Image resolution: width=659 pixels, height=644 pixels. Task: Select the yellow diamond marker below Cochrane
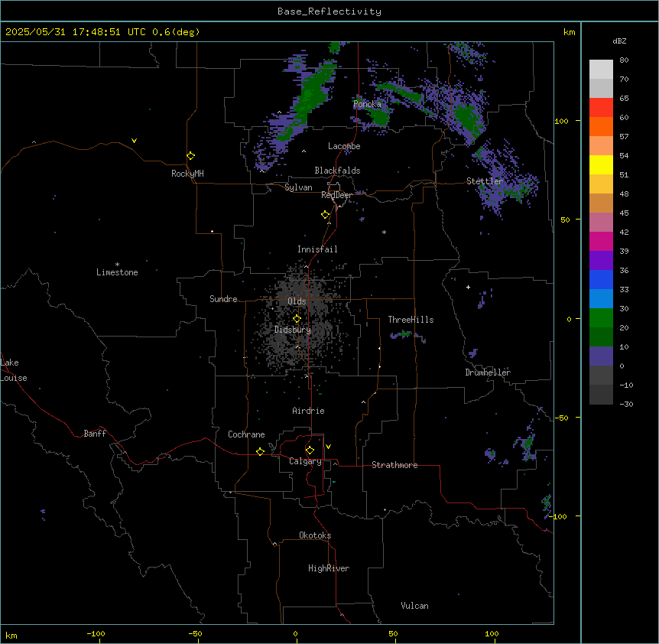coord(260,451)
